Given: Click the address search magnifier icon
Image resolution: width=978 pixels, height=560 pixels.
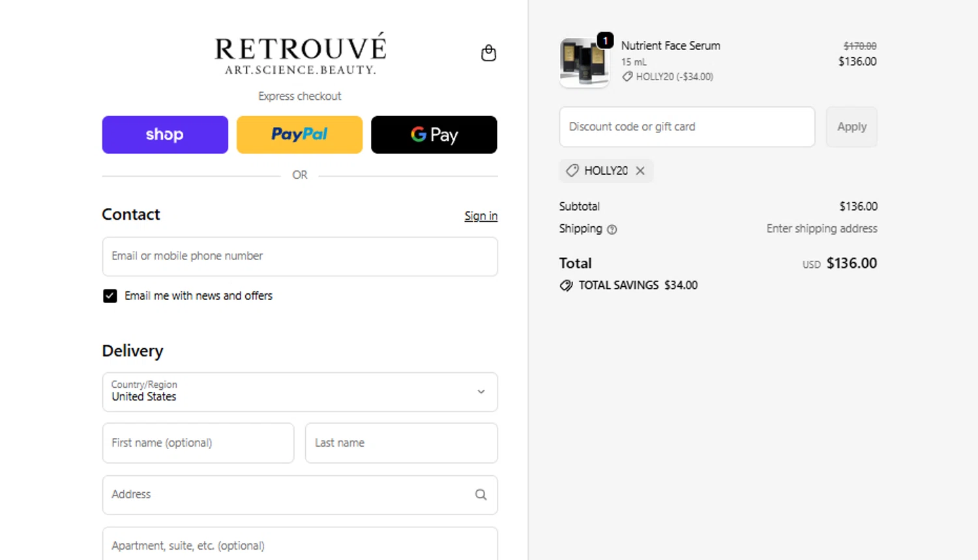Looking at the screenshot, I should point(481,495).
